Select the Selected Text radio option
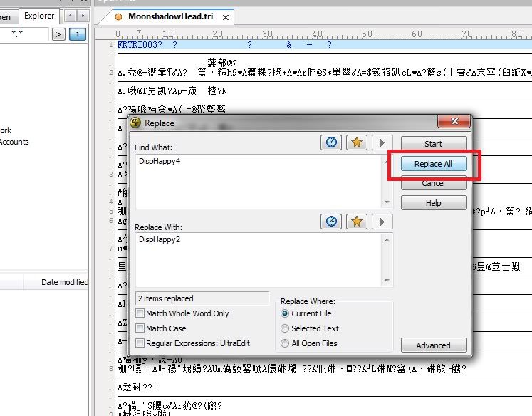Image resolution: width=532 pixels, height=416 pixels. [x=285, y=328]
